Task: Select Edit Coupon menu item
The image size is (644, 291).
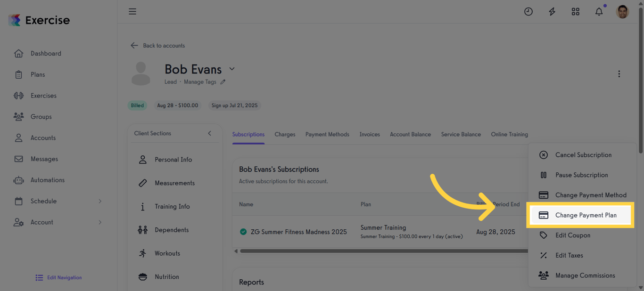Action: [582, 235]
